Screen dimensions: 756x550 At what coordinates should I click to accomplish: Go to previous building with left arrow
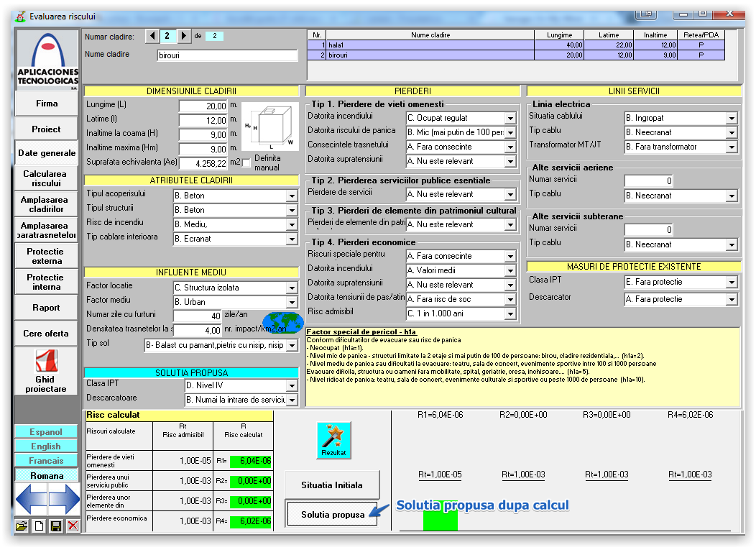pos(152,36)
